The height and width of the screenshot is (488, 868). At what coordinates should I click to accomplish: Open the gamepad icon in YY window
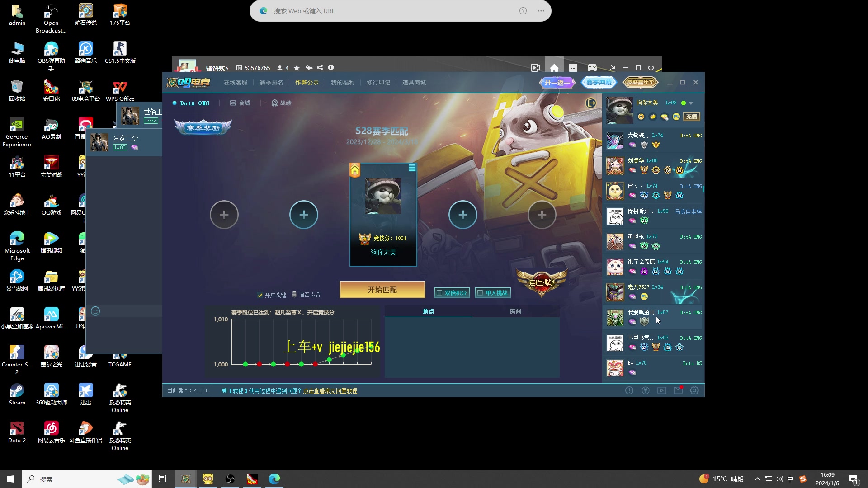click(x=592, y=68)
